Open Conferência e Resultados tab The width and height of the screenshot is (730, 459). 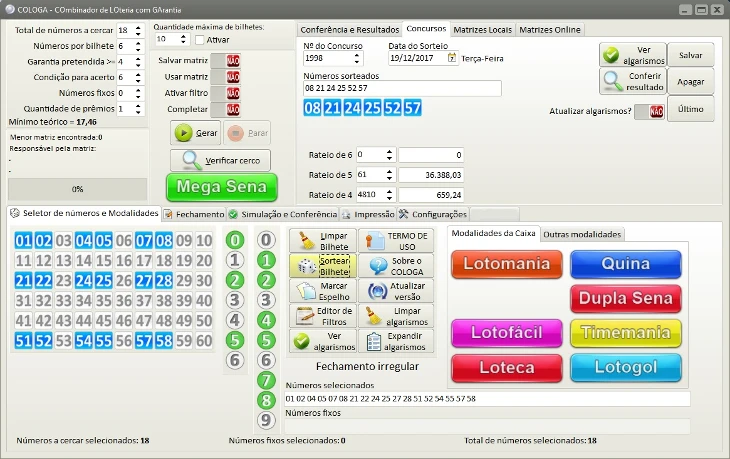(350, 30)
